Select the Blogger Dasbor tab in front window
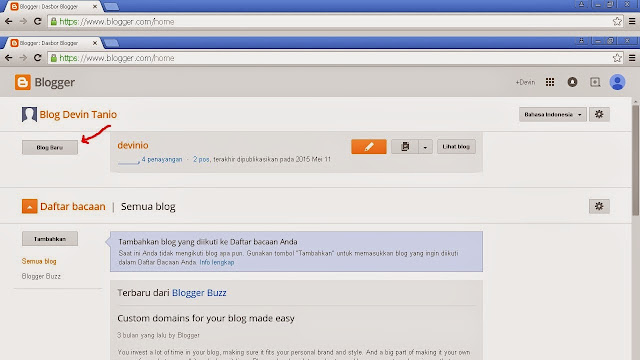 click(x=52, y=43)
